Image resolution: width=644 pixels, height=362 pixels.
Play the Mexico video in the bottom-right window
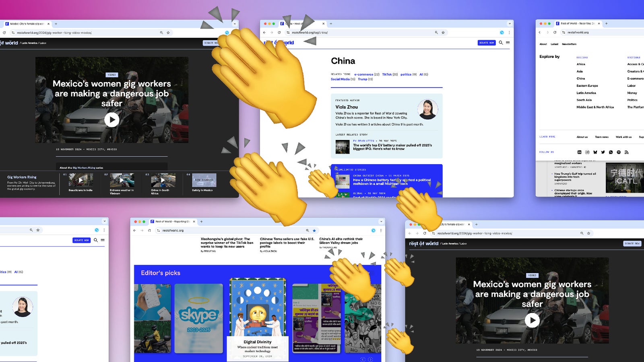[532, 320]
